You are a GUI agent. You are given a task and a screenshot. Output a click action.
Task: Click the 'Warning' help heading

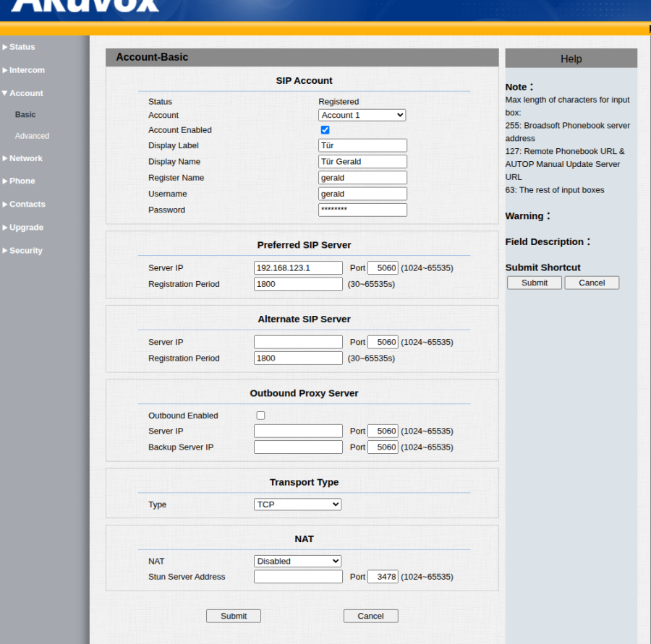point(528,216)
